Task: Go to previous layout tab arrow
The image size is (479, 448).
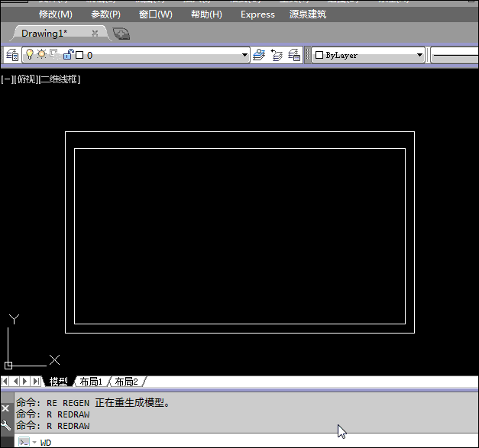Action: 15,381
